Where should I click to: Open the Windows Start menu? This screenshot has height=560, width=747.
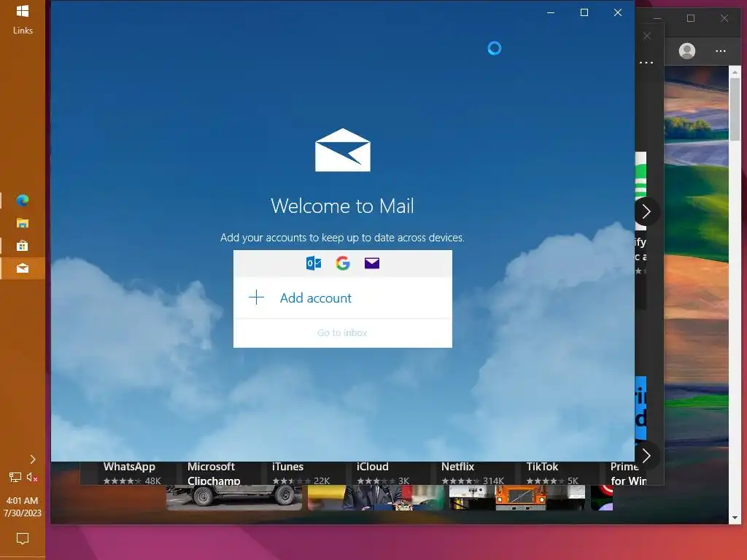(23, 11)
